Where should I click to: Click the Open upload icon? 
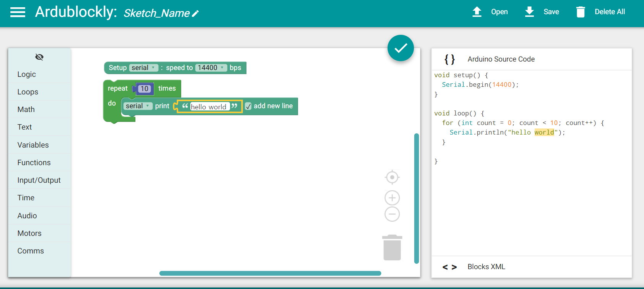coord(477,12)
